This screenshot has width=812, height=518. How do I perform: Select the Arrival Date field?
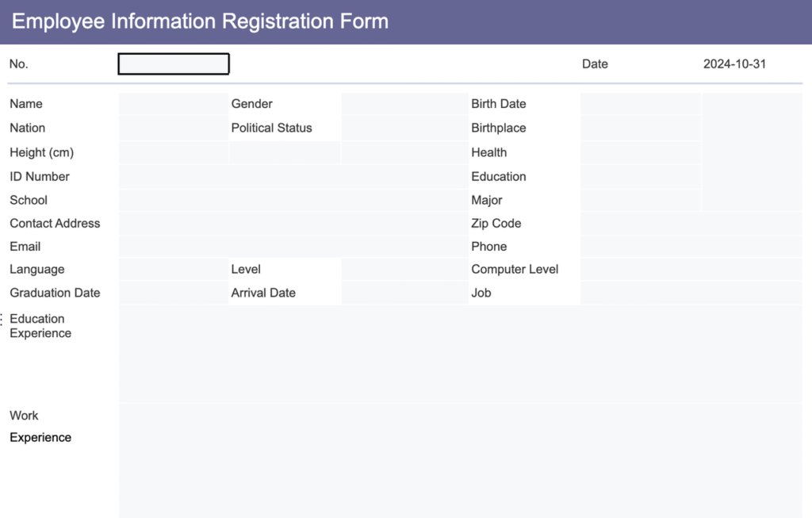point(404,293)
